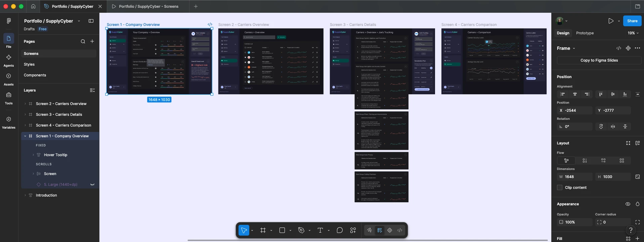The height and width of the screenshot is (242, 644).
Task: Select the Screens page
Action: [x=59, y=54]
